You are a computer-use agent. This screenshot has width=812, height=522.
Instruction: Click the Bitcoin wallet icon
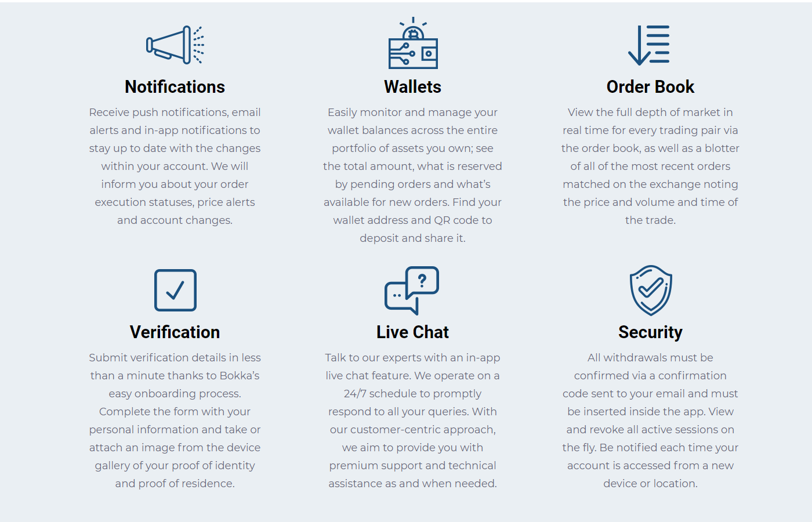pyautogui.click(x=413, y=43)
